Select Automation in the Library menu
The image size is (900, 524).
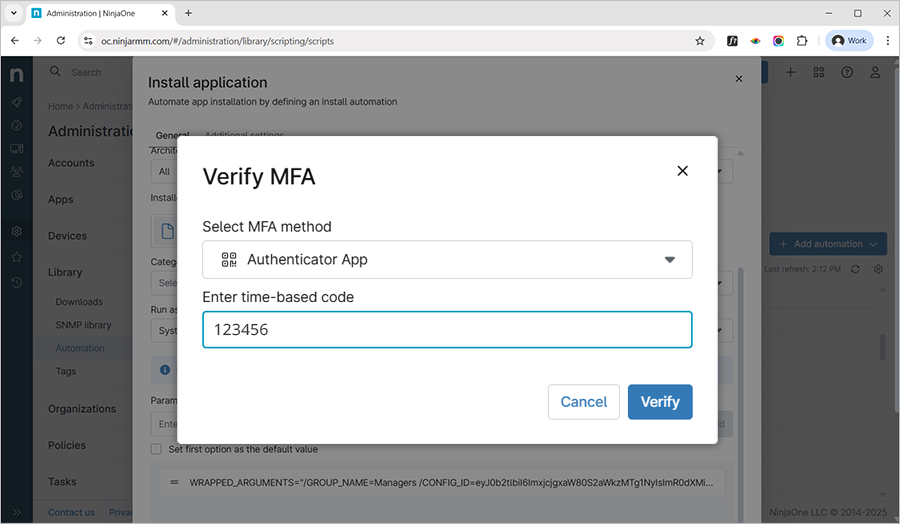tap(80, 348)
